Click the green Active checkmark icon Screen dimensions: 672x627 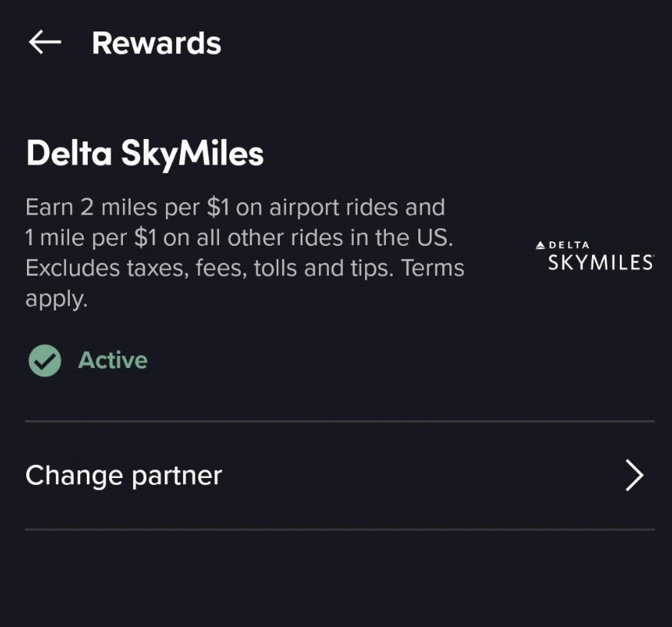tap(45, 360)
